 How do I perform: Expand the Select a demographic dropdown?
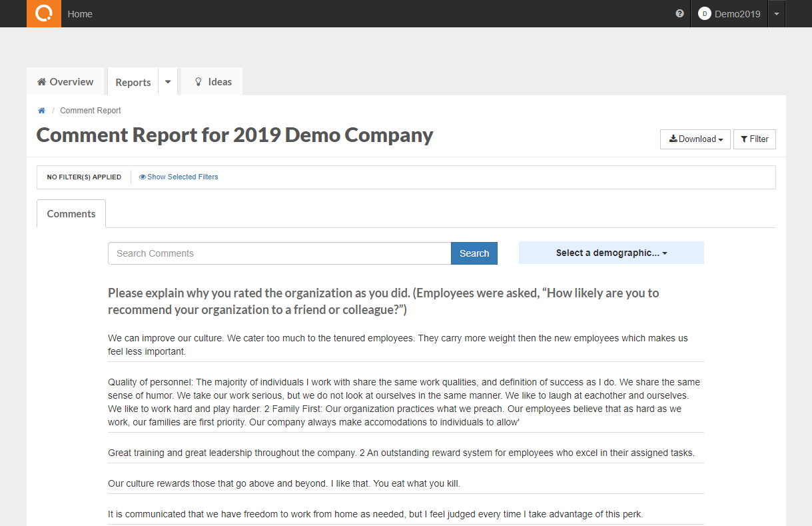611,253
